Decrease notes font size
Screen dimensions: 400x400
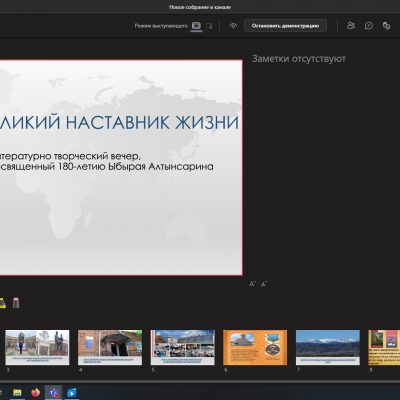[264, 284]
